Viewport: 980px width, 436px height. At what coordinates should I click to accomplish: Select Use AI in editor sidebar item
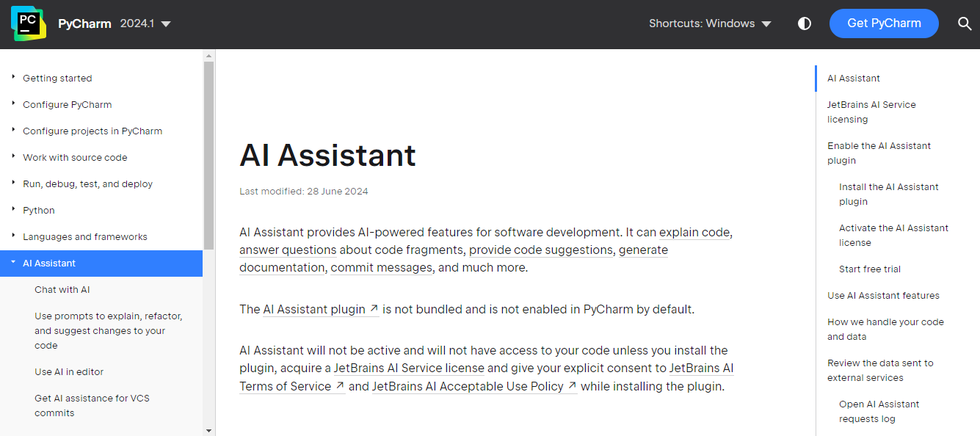(69, 372)
